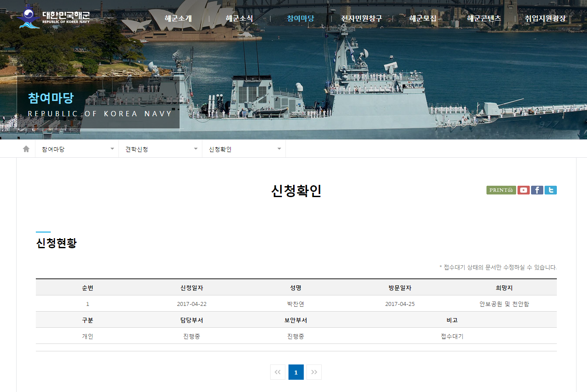This screenshot has width=587, height=392.
Task: Click the Republic of Korea Navy logo
Action: [x=54, y=17]
